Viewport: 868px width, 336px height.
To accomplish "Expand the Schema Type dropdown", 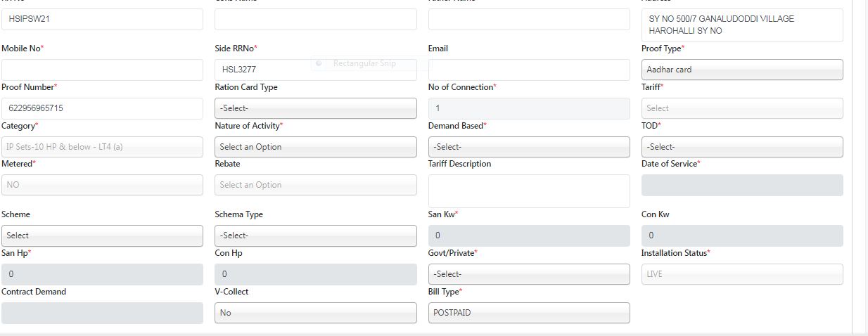I will [315, 235].
